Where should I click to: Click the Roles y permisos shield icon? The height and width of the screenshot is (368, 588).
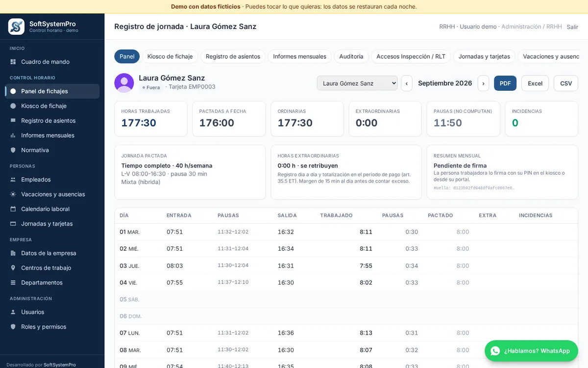(13, 327)
